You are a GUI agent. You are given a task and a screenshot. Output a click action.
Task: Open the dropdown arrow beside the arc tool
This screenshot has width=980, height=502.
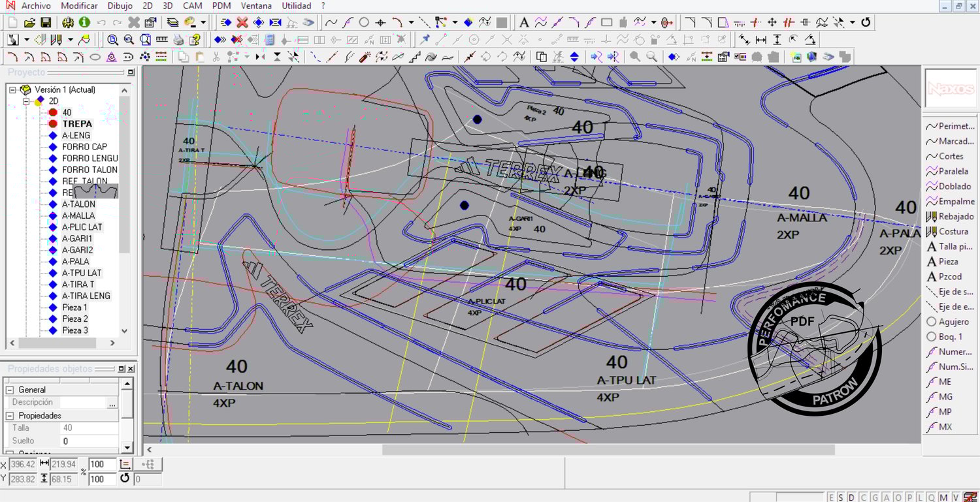411,23
